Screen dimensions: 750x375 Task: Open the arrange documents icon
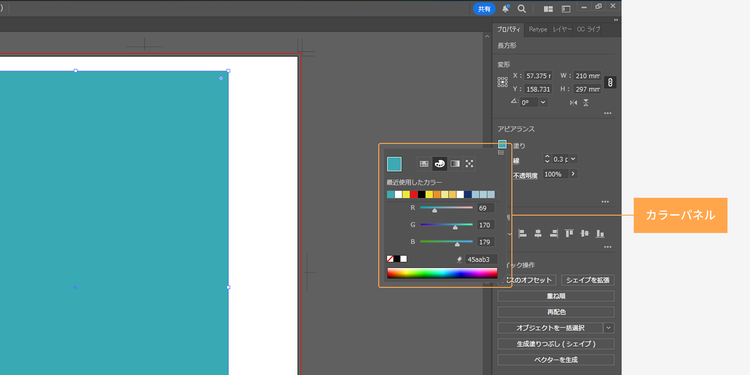[548, 9]
